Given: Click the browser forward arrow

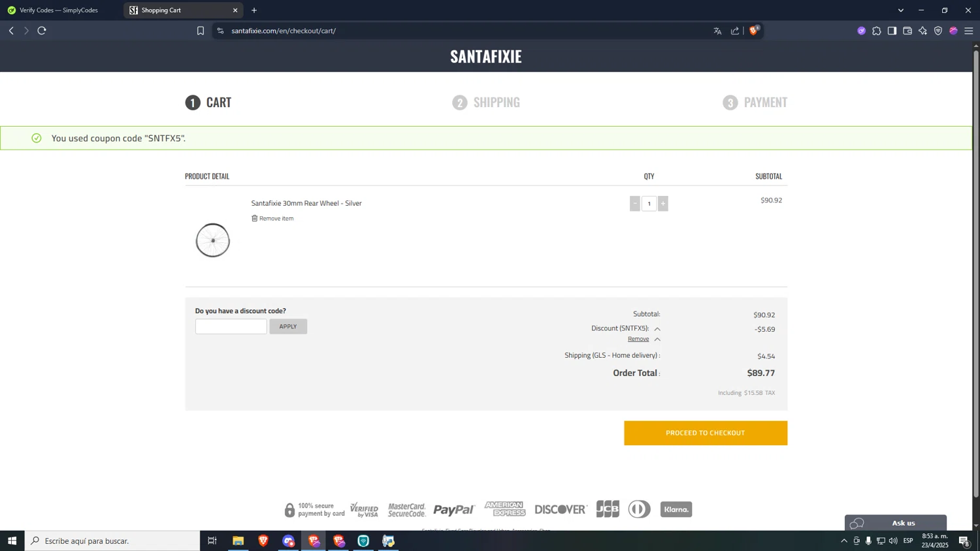Looking at the screenshot, I should point(26,31).
